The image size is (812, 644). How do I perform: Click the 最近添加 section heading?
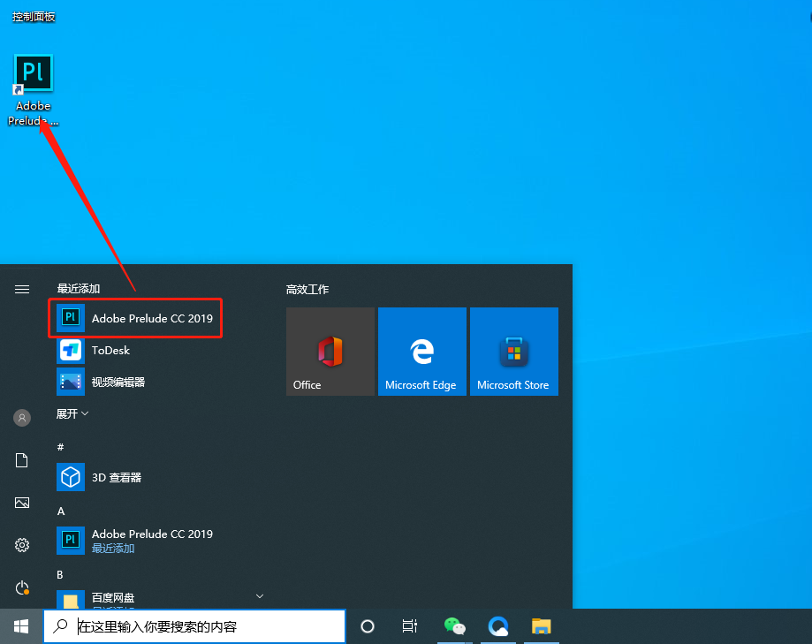tap(79, 288)
